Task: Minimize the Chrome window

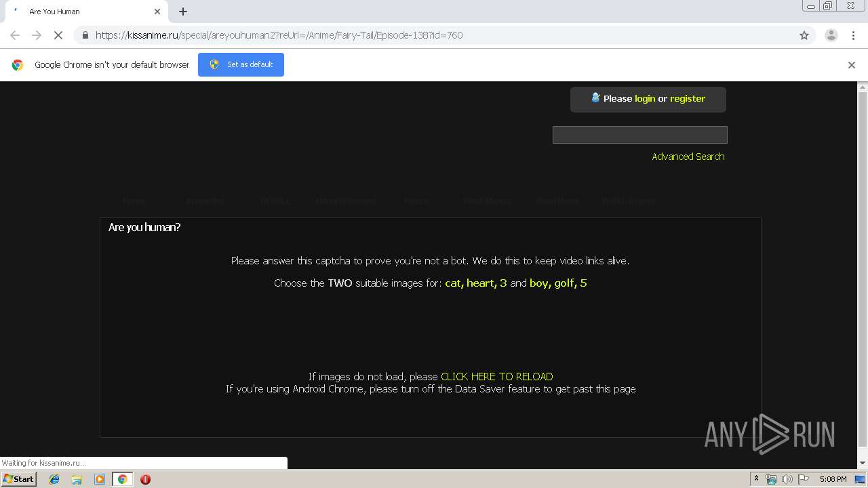Action: (810, 6)
